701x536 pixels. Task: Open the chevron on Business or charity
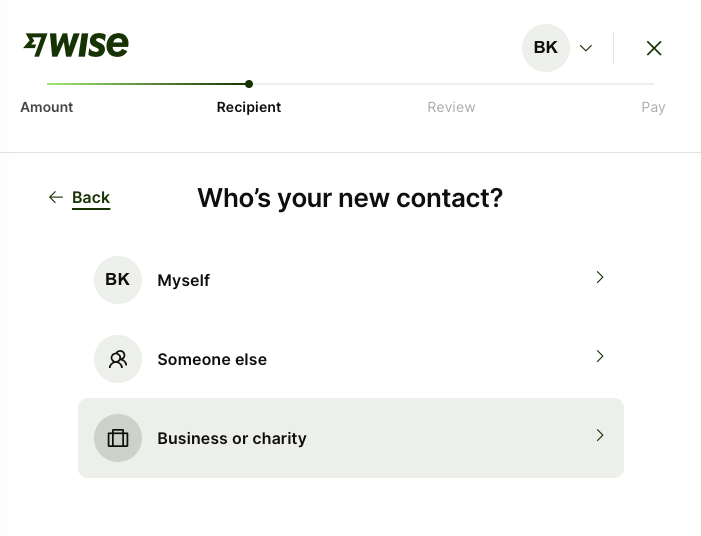[x=600, y=435]
